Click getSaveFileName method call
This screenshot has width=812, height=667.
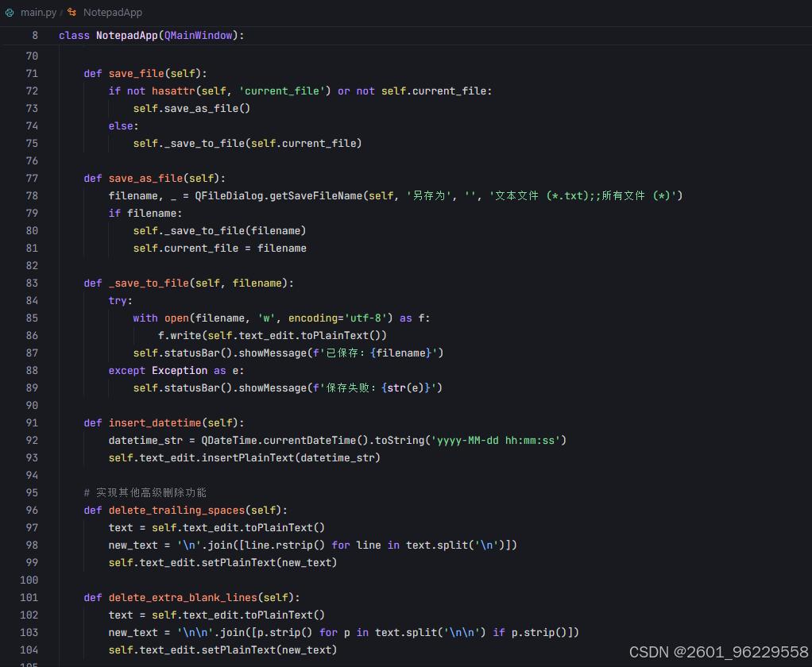click(316, 195)
